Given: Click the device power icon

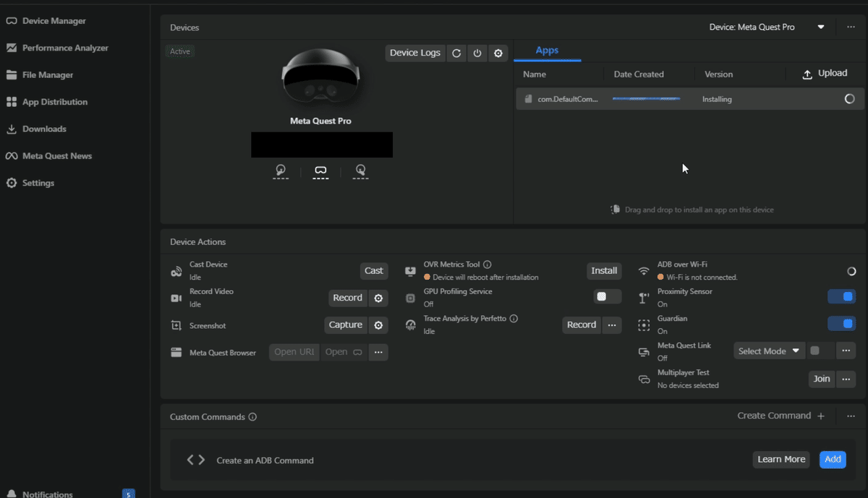Looking at the screenshot, I should point(477,53).
